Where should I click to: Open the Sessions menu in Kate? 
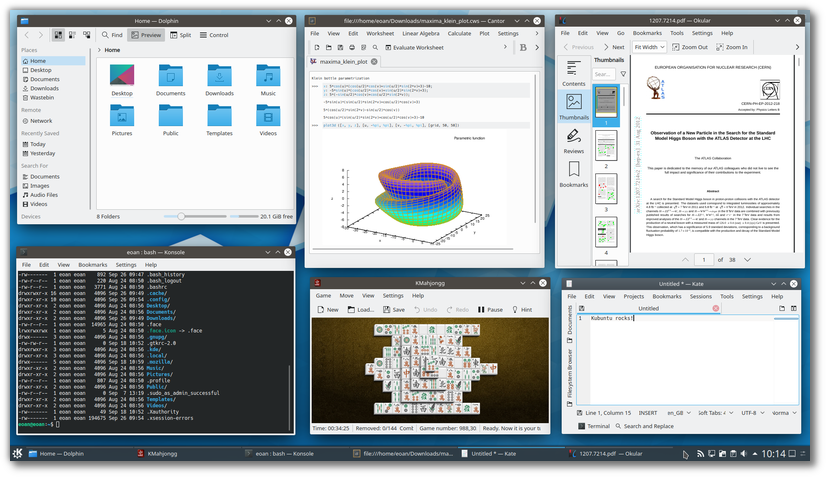pyautogui.click(x=700, y=296)
